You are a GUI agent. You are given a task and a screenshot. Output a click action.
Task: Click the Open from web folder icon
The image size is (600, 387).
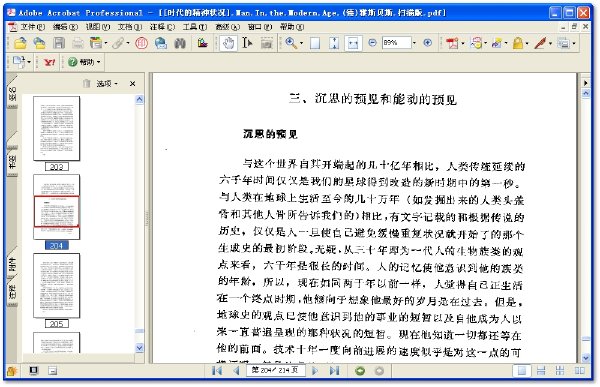pyautogui.click(x=39, y=43)
